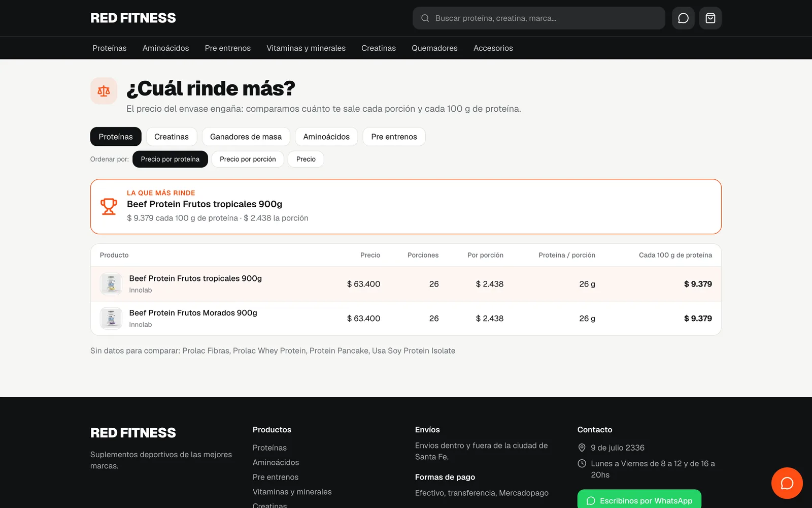812x508 pixels.
Task: Open Beef Protein Frutos Morados 900g row
Action: click(406, 319)
